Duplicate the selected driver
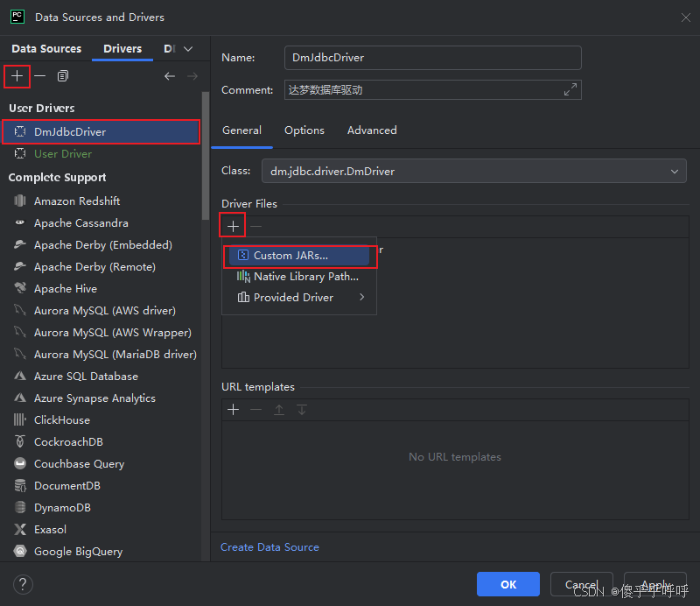 click(63, 76)
